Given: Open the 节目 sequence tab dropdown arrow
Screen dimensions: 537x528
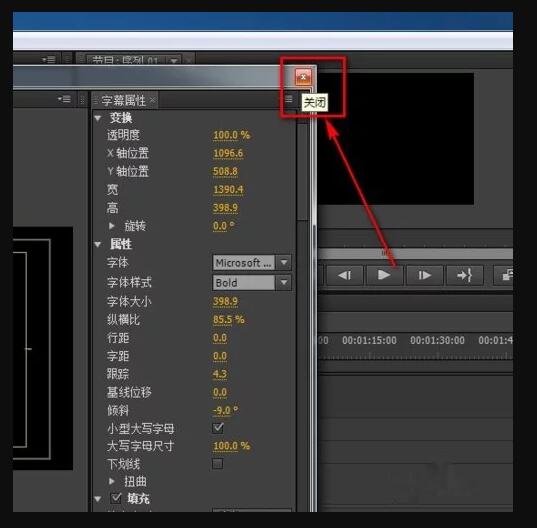Looking at the screenshot, I should coord(174,61).
